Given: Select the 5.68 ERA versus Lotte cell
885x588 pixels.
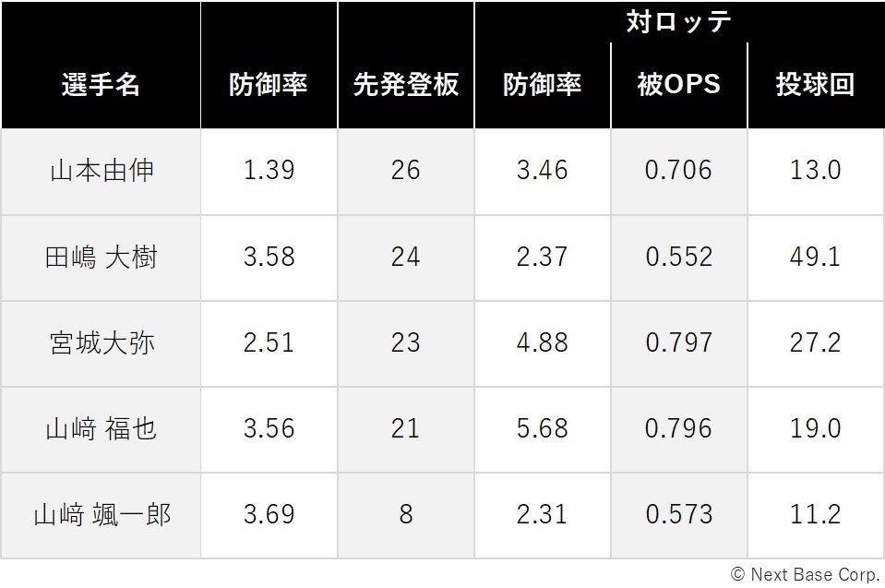Looking at the screenshot, I should tap(543, 429).
